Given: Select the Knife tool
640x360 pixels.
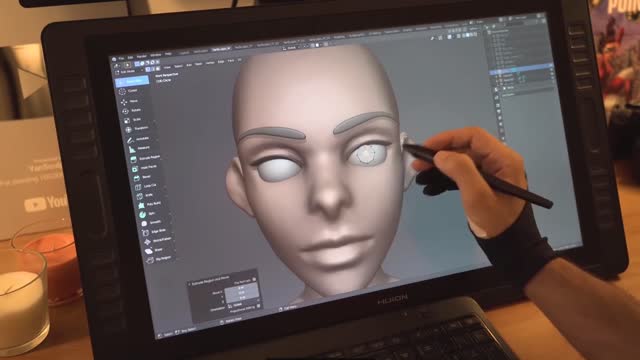Looking at the screenshot, I should pos(145,196).
